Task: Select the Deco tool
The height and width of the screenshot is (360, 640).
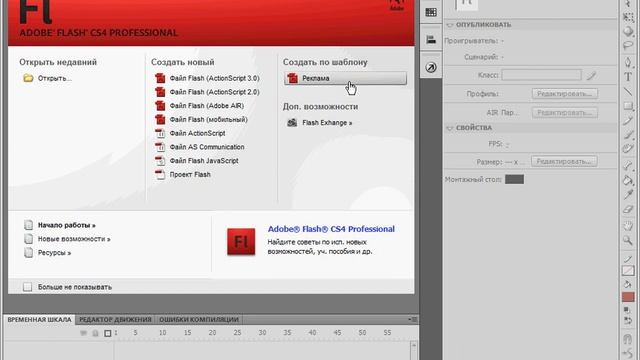Action: point(628,149)
